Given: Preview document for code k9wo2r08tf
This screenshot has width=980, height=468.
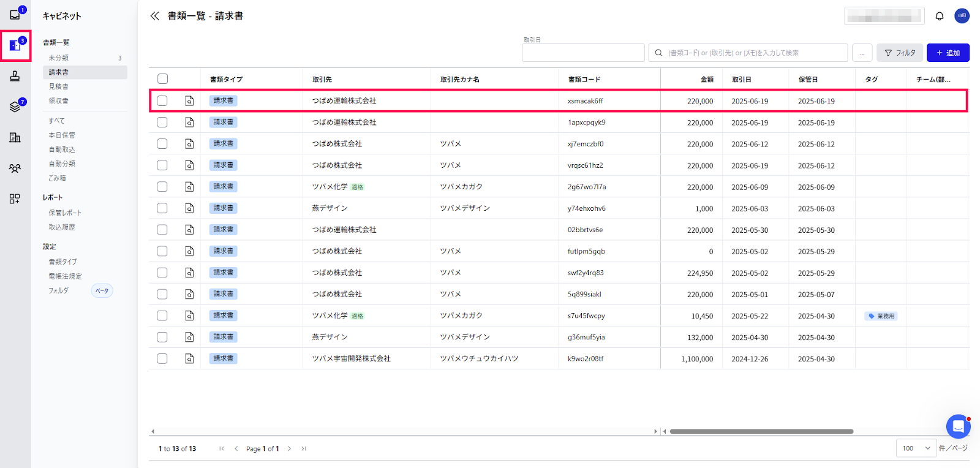Looking at the screenshot, I should (x=189, y=358).
